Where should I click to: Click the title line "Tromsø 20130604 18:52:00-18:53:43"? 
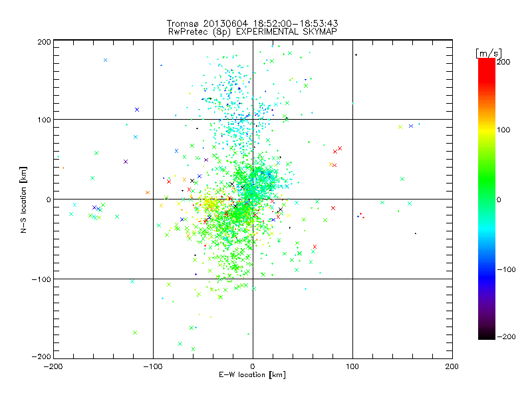coord(252,23)
